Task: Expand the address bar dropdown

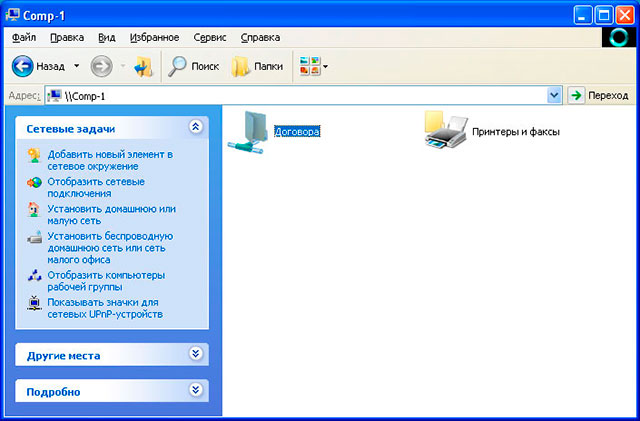Action: point(554,96)
